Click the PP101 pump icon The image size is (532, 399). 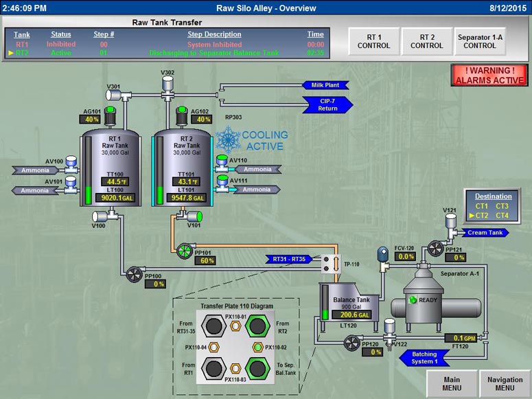click(185, 249)
